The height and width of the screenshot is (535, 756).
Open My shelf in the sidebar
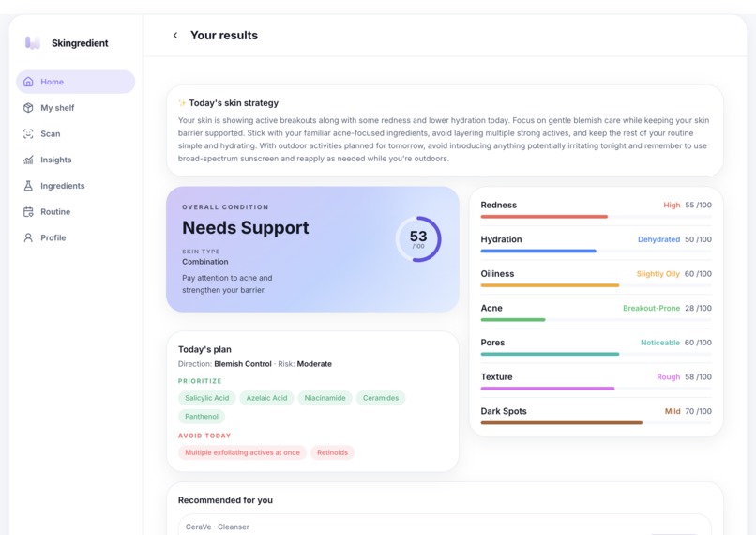pyautogui.click(x=76, y=108)
